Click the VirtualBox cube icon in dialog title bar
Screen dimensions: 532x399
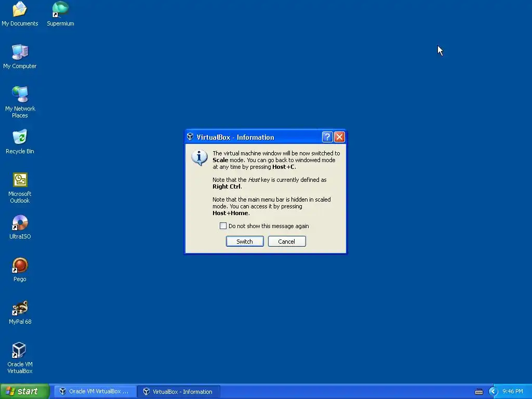tap(190, 137)
